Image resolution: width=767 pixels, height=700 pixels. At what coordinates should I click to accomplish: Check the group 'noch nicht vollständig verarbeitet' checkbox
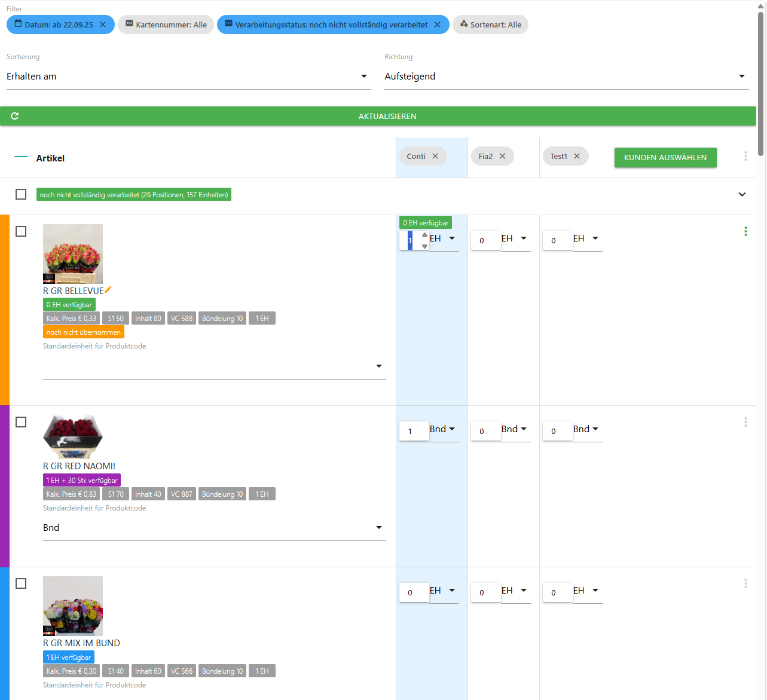[21, 194]
